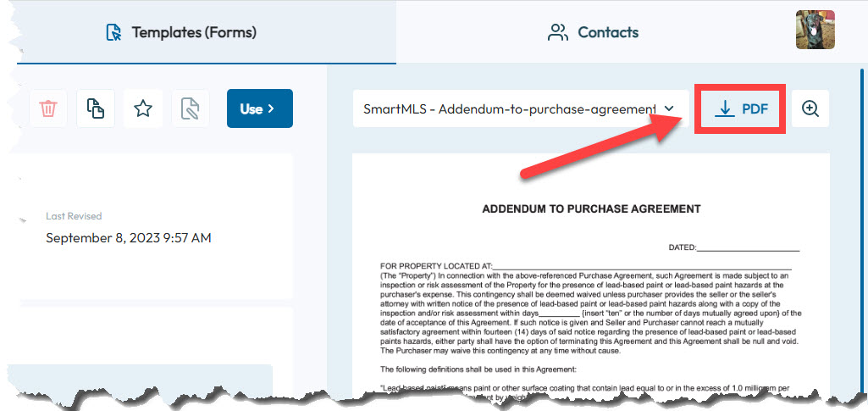The image size is (868, 411).
Task: Download the form as PDF
Action: (x=740, y=108)
